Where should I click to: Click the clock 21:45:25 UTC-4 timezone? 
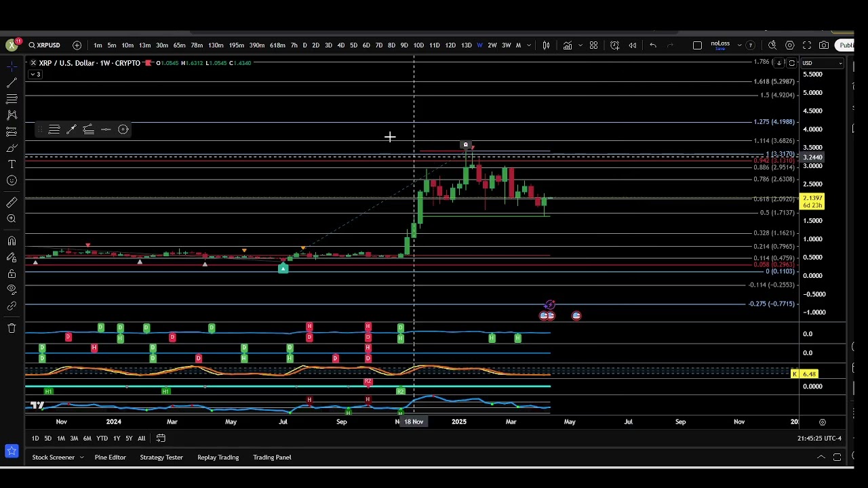[x=819, y=439]
